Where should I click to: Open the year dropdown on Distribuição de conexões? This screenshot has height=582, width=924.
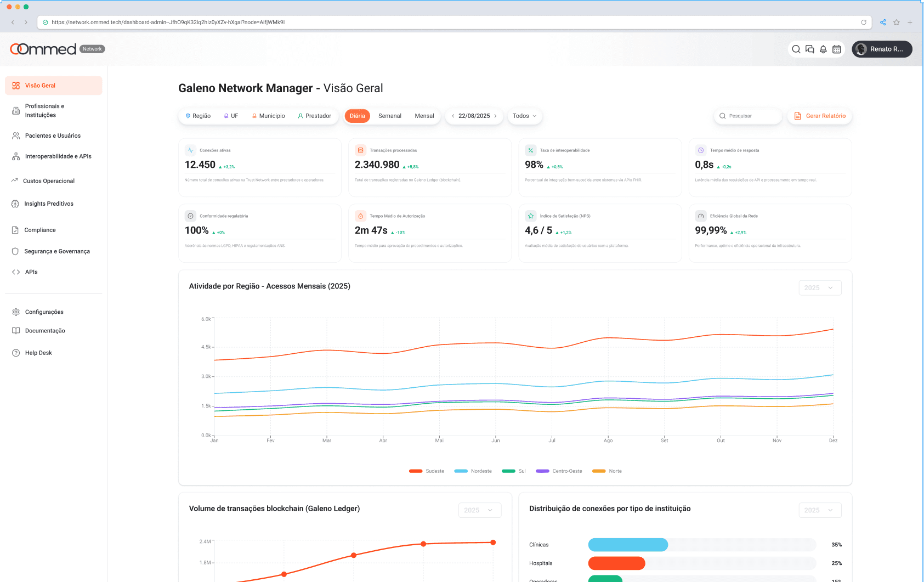[x=820, y=510]
